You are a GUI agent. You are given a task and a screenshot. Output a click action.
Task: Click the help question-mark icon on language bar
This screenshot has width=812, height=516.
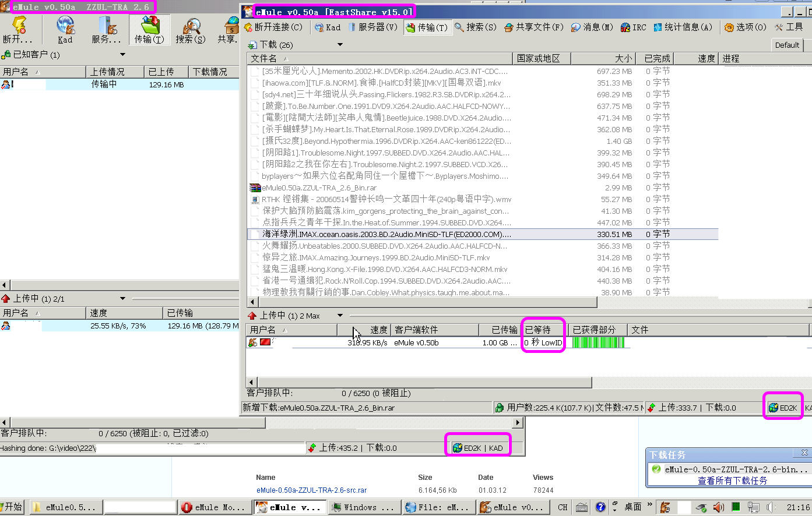600,507
